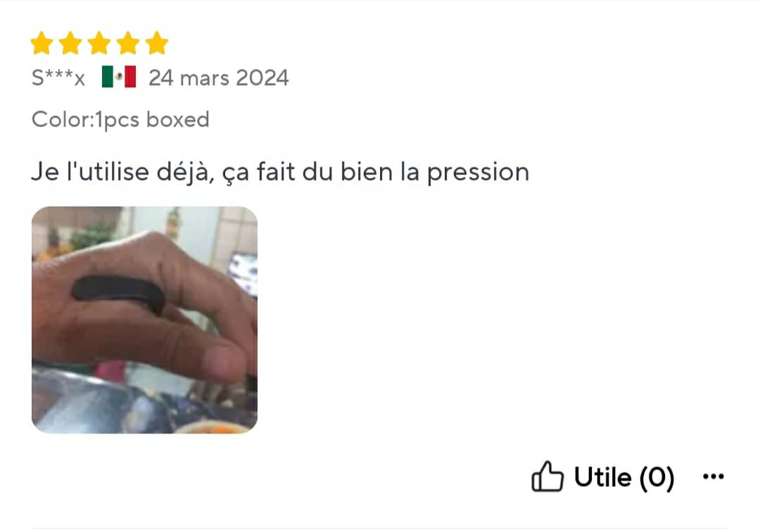Click the year 2024 in the date

coord(262,77)
